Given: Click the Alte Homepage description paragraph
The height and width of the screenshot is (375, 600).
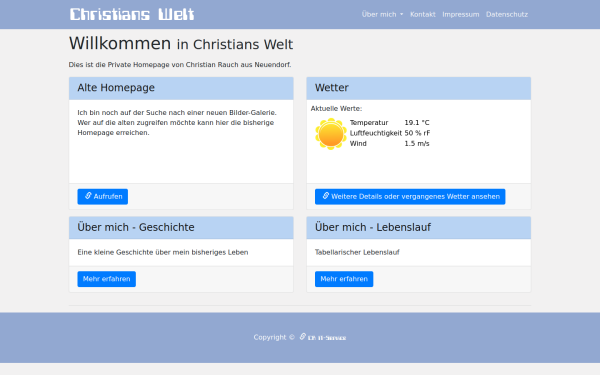Looking at the screenshot, I should pos(177,123).
